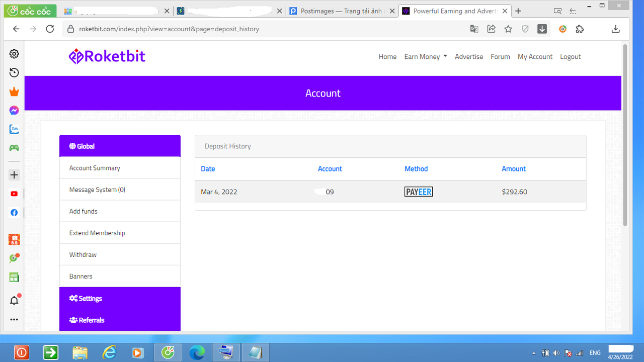Click the Method column header
This screenshot has width=644, height=362.
click(416, 169)
